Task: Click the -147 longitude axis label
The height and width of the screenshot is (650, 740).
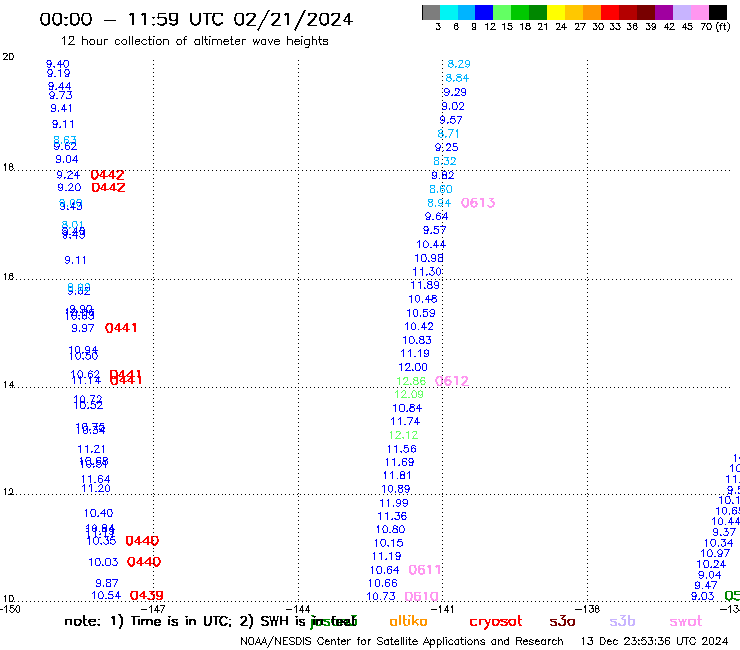Action: 154,609
